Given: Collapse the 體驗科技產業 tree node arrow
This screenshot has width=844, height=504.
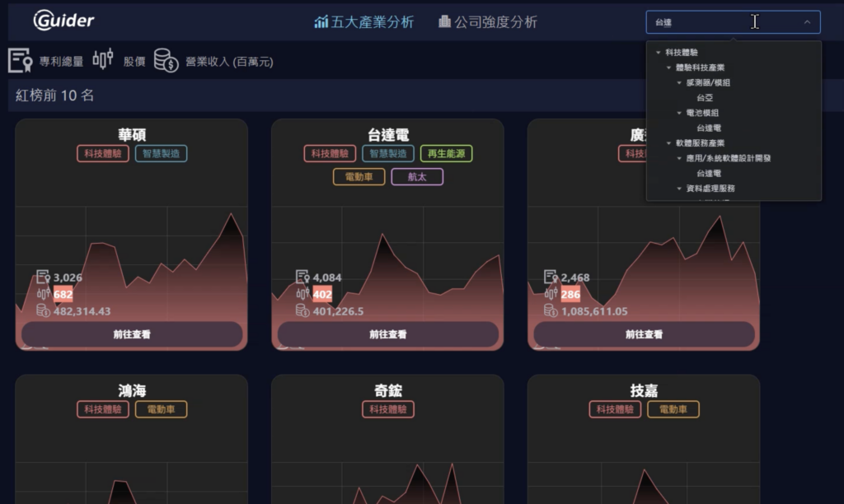Looking at the screenshot, I should pyautogui.click(x=668, y=68).
